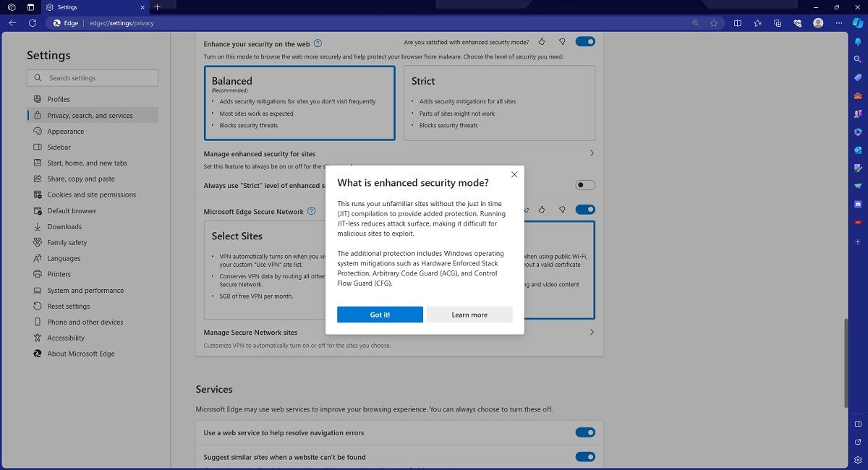
Task: Open the split screen toolbar icon
Action: pyautogui.click(x=737, y=23)
